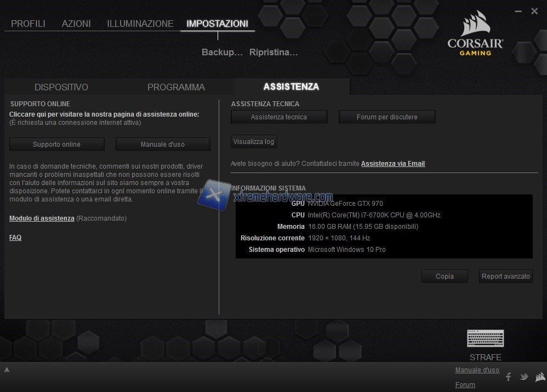Select the STRAFE keyboard device icon
Viewport: 547px width, 392px height.
click(485, 339)
